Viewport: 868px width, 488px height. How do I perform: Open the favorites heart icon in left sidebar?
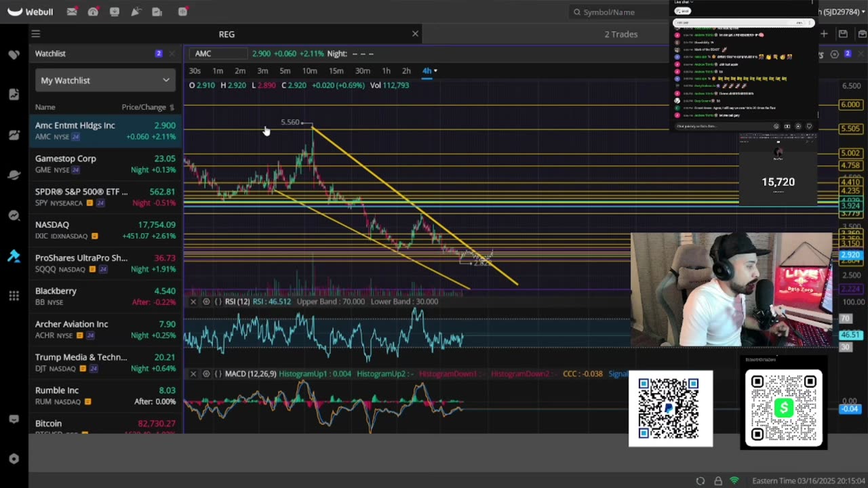point(14,54)
